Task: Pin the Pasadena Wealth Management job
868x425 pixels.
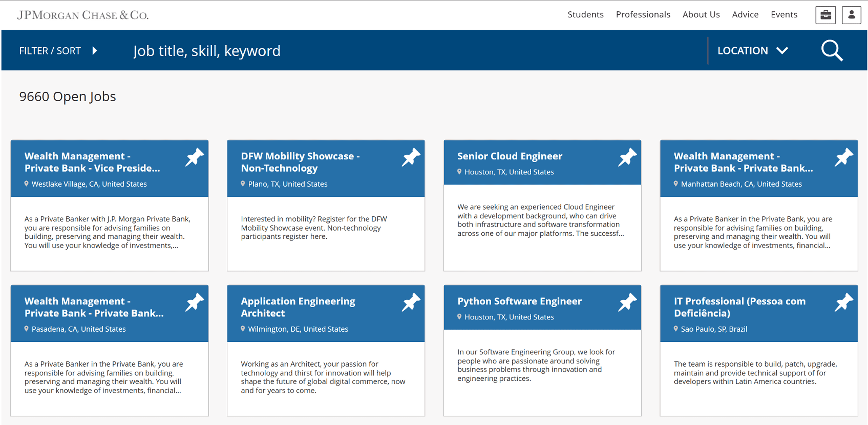Action: [194, 302]
